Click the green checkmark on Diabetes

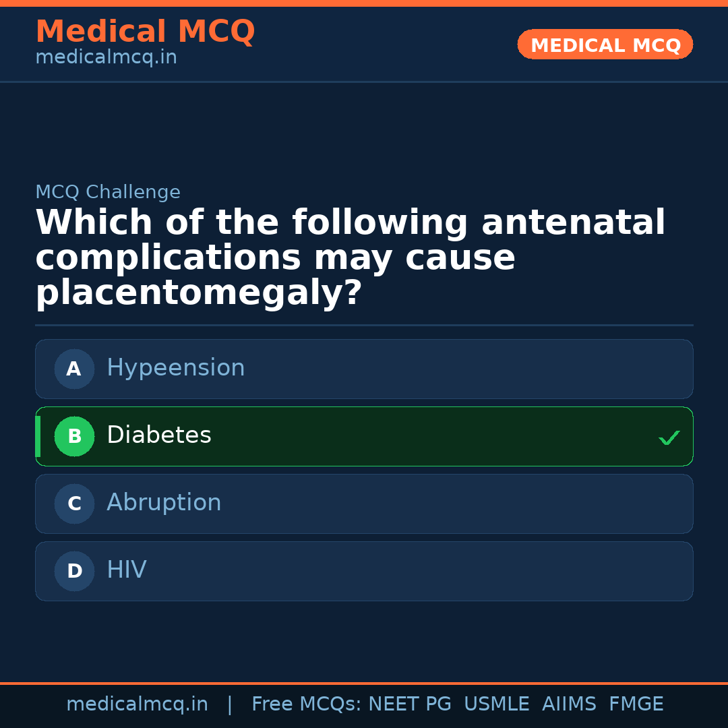(x=669, y=437)
